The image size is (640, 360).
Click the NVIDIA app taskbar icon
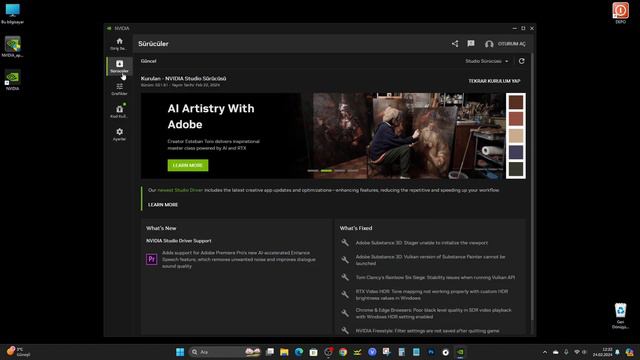point(460,352)
